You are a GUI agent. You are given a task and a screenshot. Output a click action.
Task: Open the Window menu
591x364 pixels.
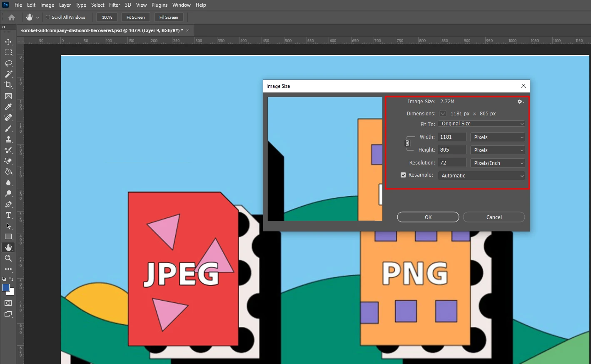181,5
